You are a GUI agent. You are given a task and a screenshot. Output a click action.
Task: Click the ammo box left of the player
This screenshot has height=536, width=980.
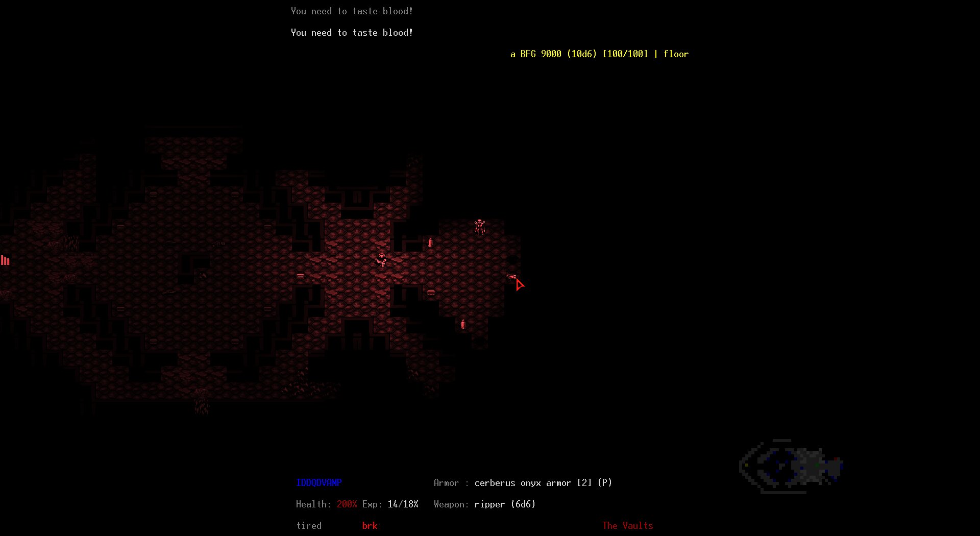pos(300,276)
